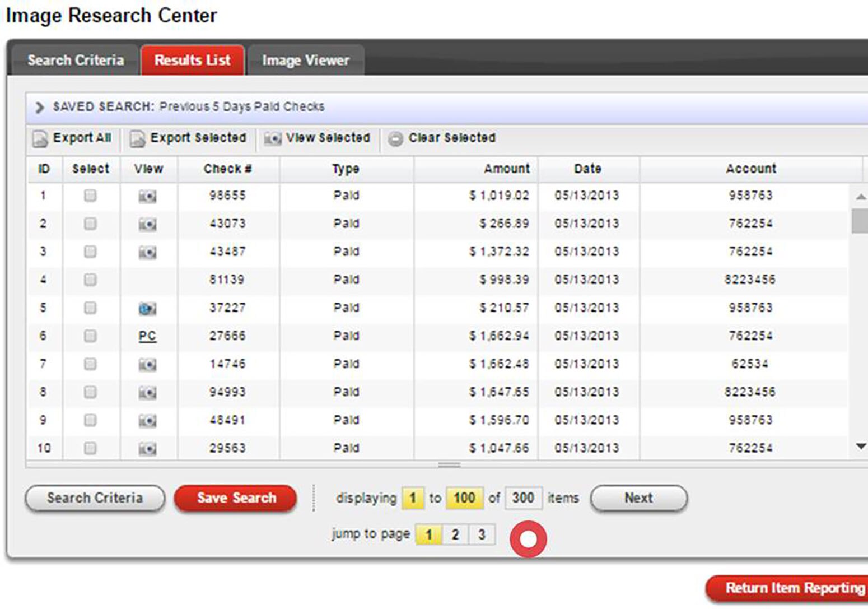
Task: Open image icon for check 43073
Action: pyautogui.click(x=147, y=224)
